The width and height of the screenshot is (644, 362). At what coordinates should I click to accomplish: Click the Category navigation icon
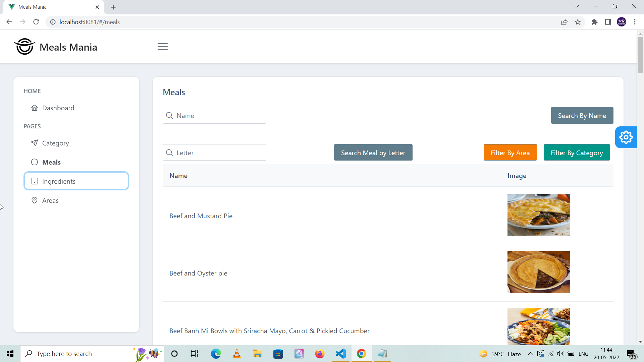click(x=35, y=143)
